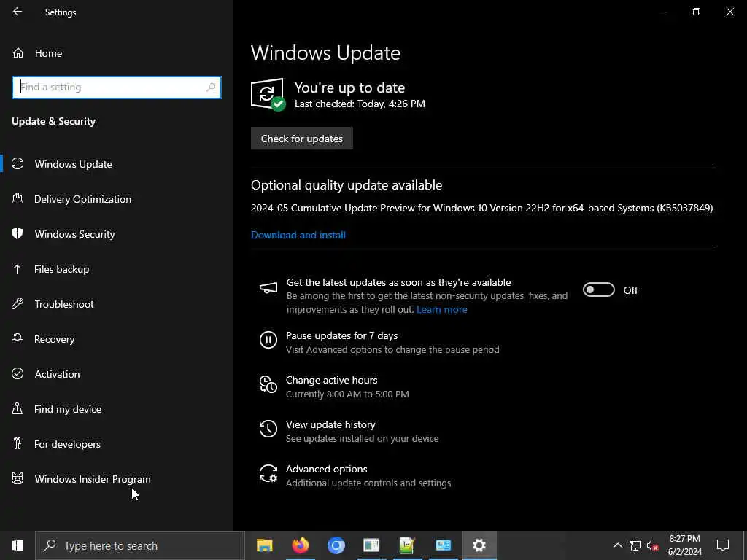Click the Advanced options gear-sync icon
Screen dimensions: 747x560
[x=268, y=473]
